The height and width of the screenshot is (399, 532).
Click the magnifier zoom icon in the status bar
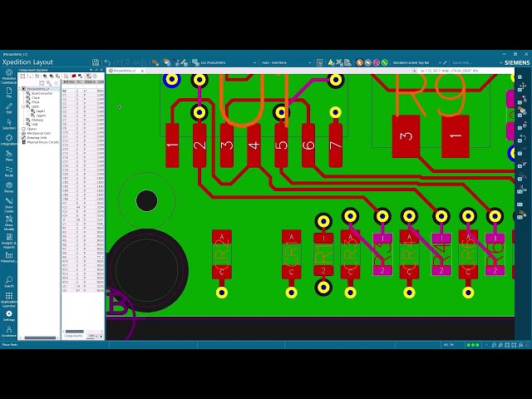coord(494,345)
